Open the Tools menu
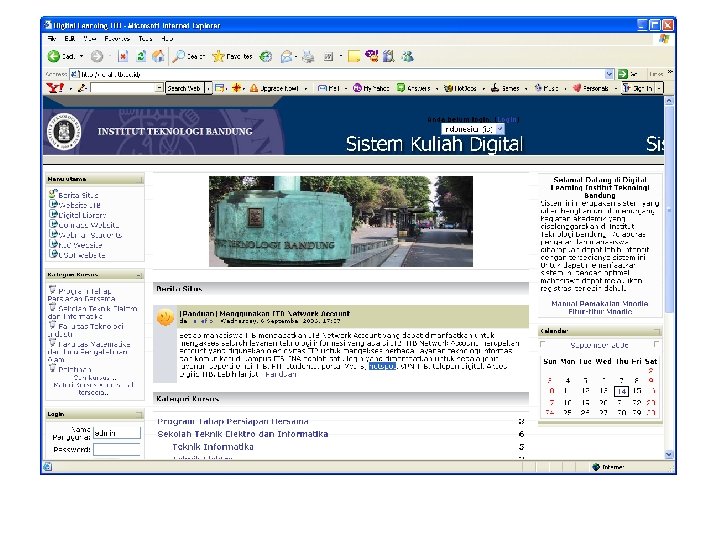This screenshot has height=540, width=720. click(145, 39)
